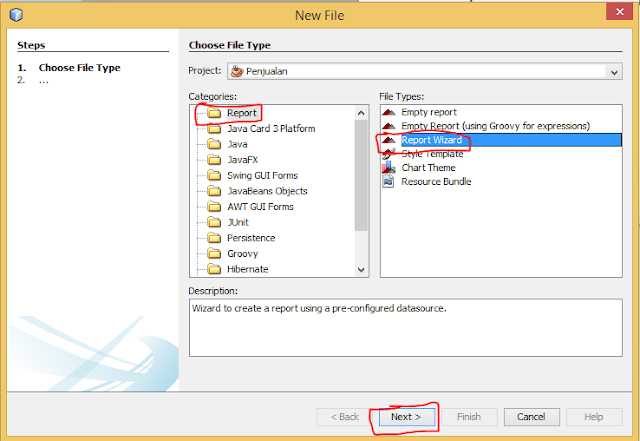
Task: Click the Next button
Action: pos(406,417)
